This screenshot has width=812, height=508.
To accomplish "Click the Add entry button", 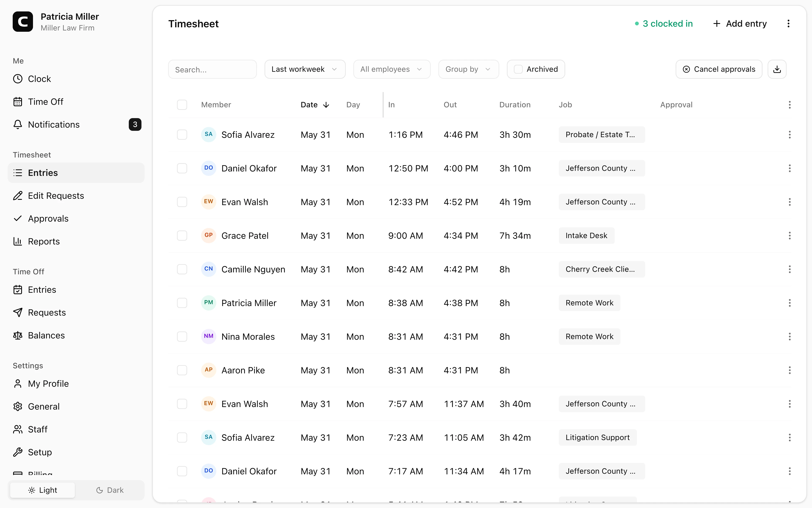I will [739, 23].
